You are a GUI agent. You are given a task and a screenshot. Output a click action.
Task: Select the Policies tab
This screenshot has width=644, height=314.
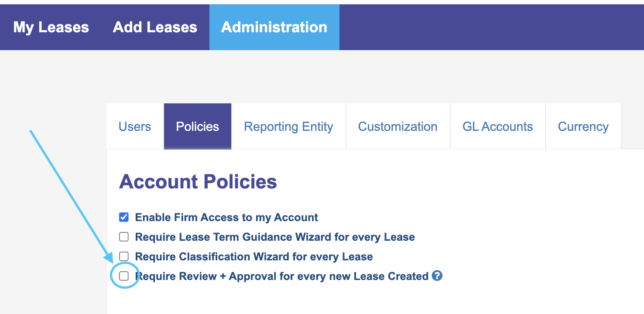pos(198,126)
